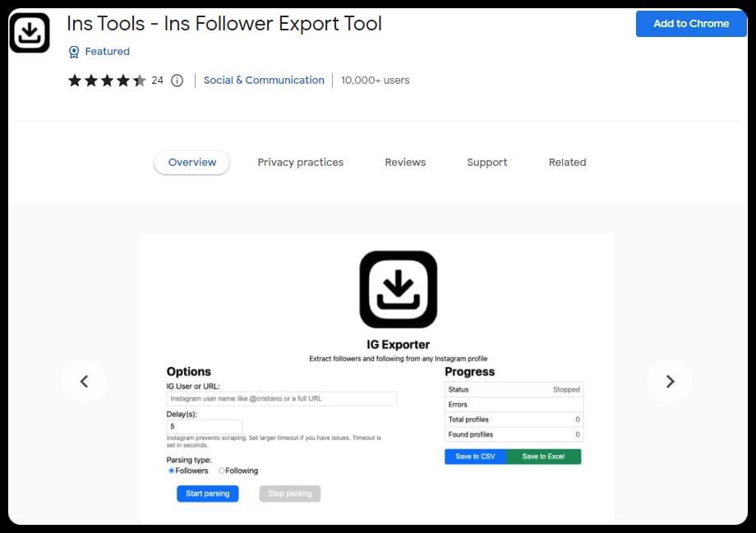Click the Save to Excel button
Viewport: 756px width, 533px height.
543,457
